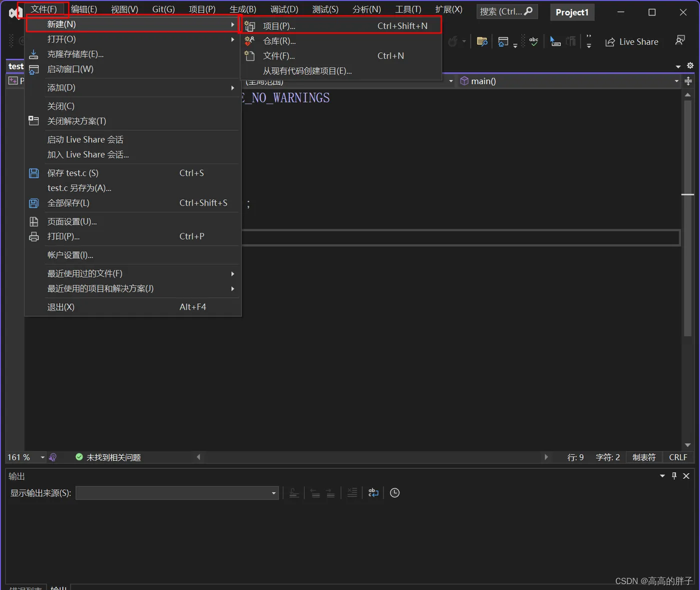Select 启动 Live Share 会话

pos(133,140)
